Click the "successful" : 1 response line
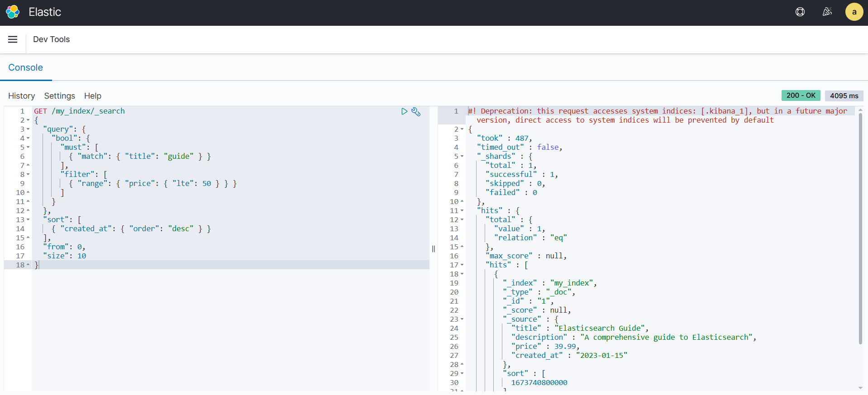 tap(522, 175)
